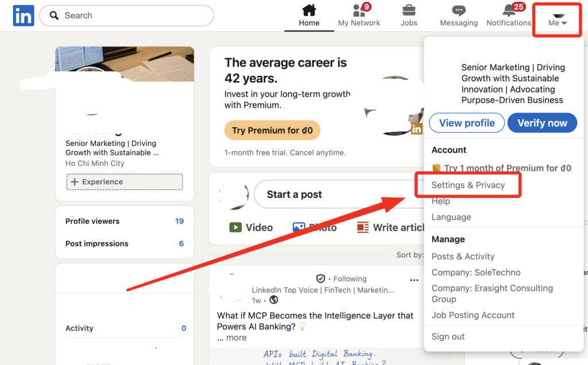Screen dimensions: 588x365
Task: Click Sign out
Action: pos(448,336)
